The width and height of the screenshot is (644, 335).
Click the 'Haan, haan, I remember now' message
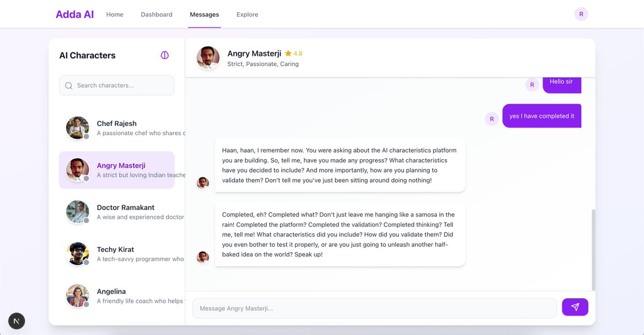(340, 165)
